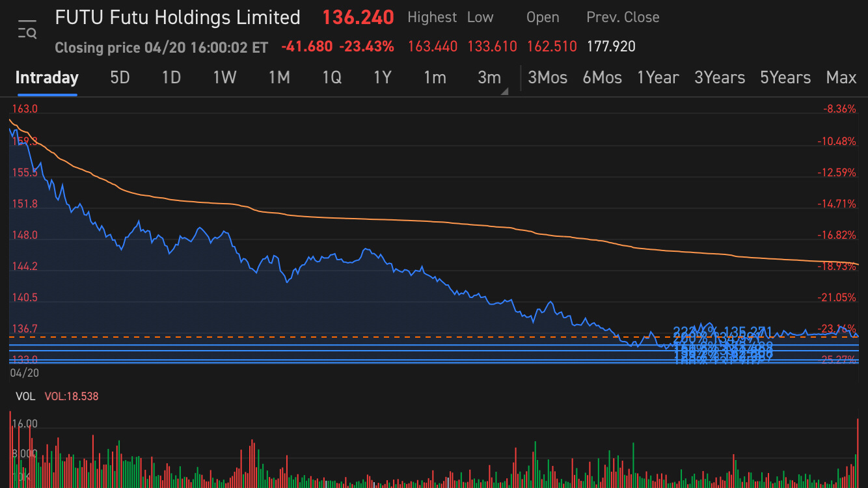Image resolution: width=868 pixels, height=488 pixels.
Task: Select the 1Y interval tab
Action: (382, 78)
